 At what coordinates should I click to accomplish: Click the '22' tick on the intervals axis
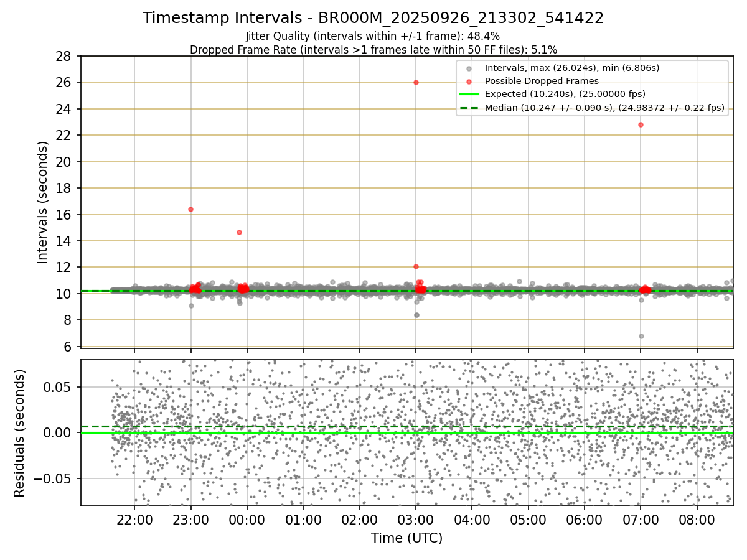pyautogui.click(x=63, y=136)
